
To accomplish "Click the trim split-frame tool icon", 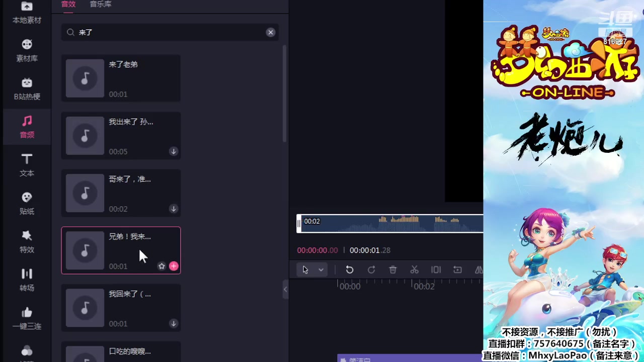I will [436, 270].
